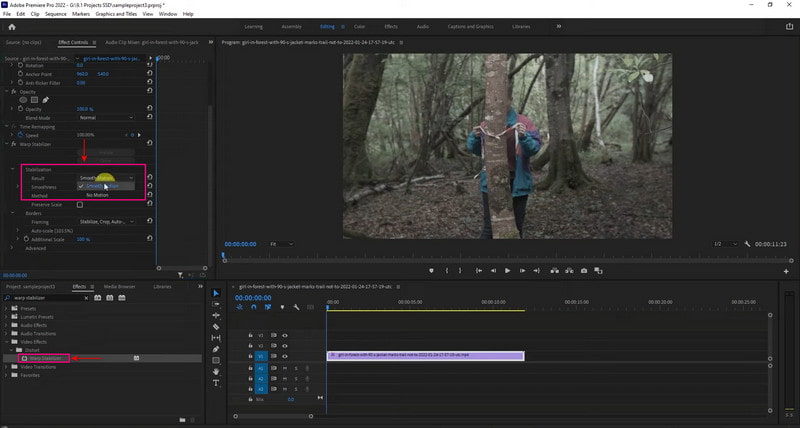
Task: Select the Razor tool in the toolbar
Action: (x=216, y=326)
